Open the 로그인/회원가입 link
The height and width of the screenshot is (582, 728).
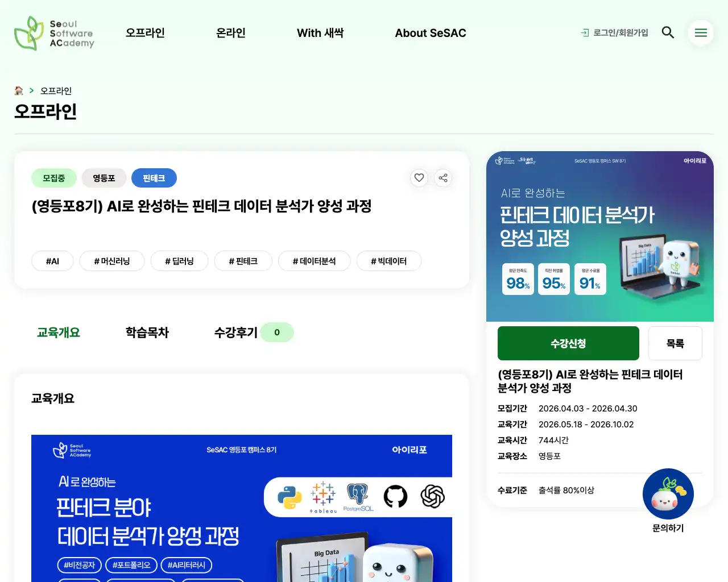[620, 33]
